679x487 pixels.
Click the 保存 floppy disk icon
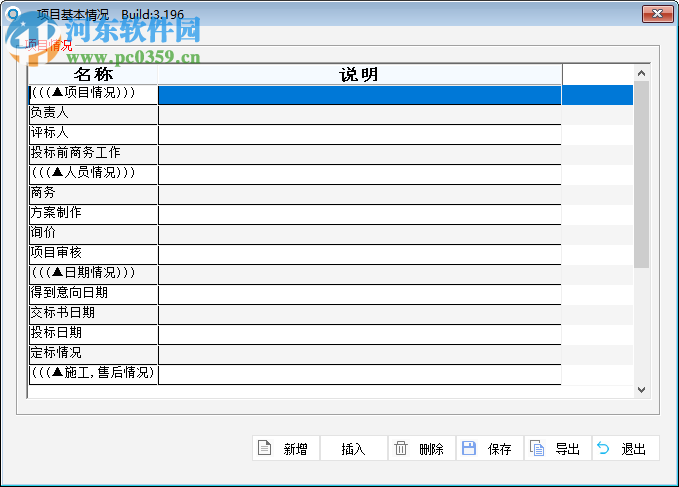click(469, 448)
